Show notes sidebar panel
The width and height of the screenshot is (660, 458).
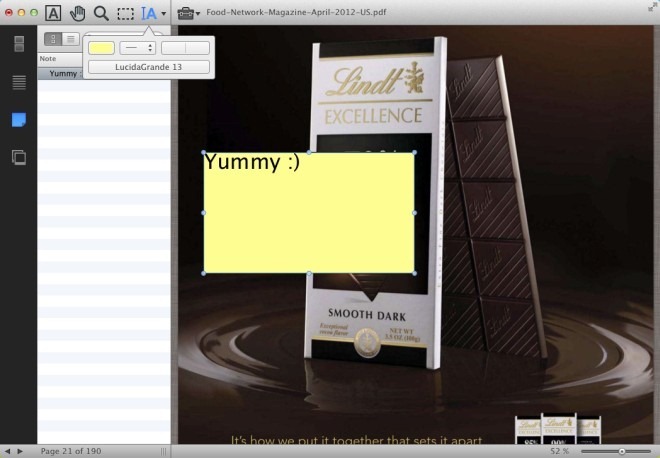pos(19,120)
